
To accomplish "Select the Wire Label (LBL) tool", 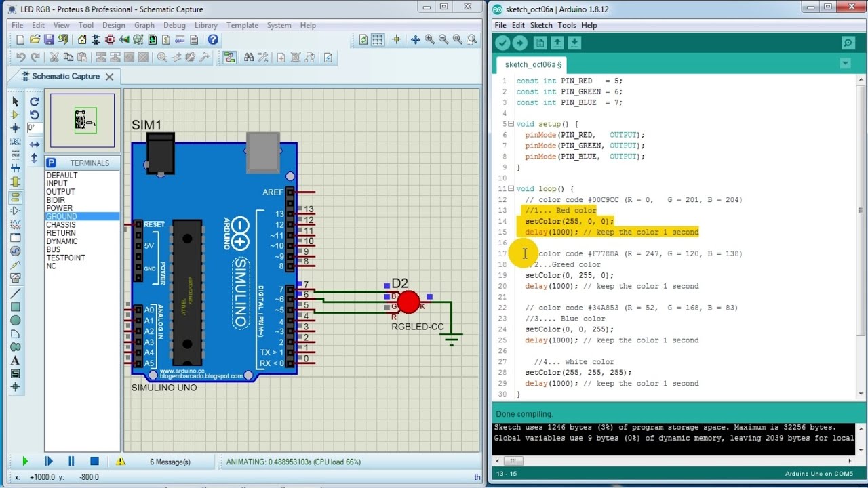I will 16,142.
